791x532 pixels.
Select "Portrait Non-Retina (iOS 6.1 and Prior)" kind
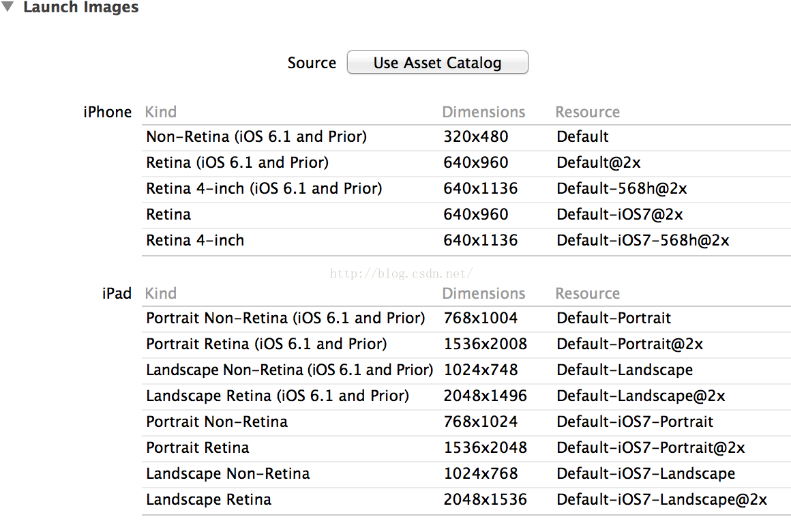click(286, 318)
